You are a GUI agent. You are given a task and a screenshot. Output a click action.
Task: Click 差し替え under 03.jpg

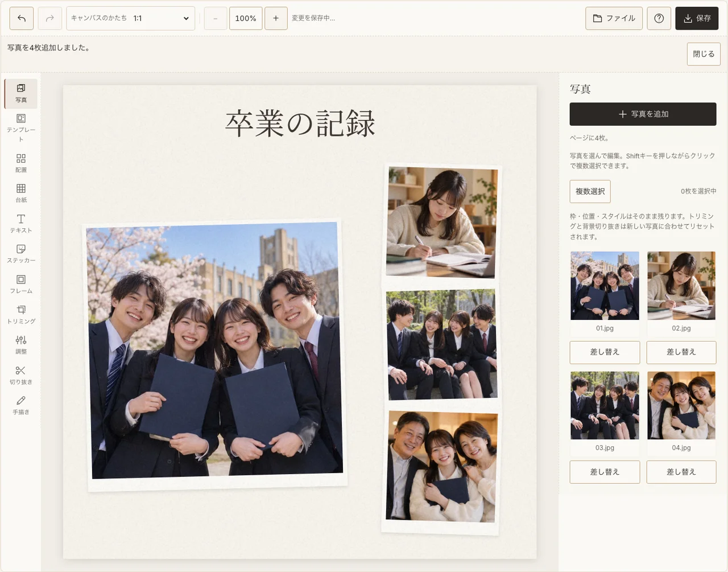point(605,472)
